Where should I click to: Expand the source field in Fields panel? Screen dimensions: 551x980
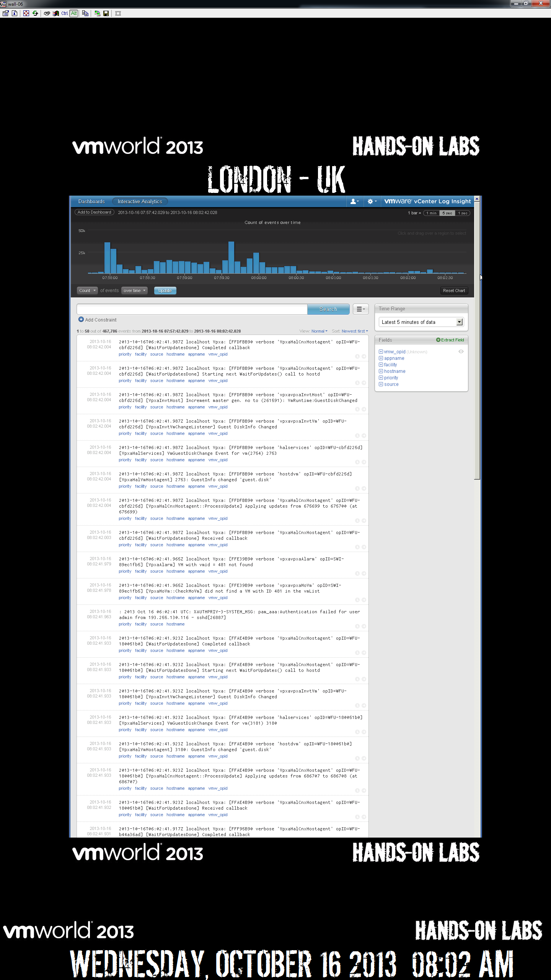pyautogui.click(x=381, y=384)
